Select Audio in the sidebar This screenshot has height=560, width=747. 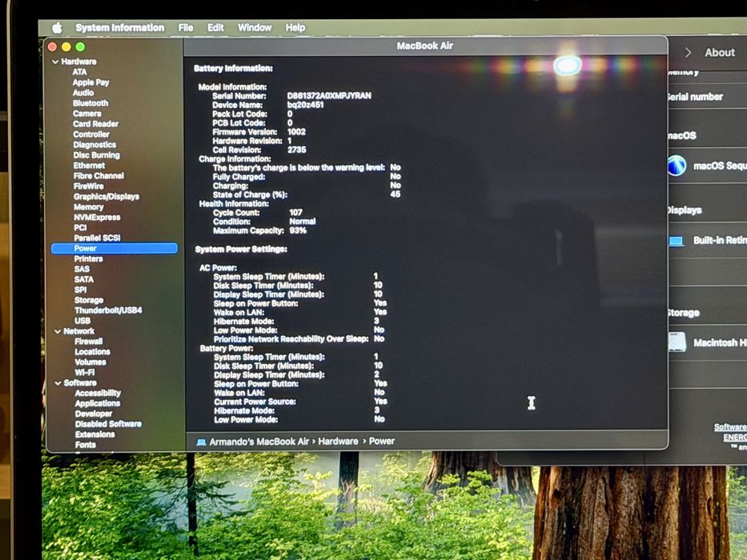point(83,93)
